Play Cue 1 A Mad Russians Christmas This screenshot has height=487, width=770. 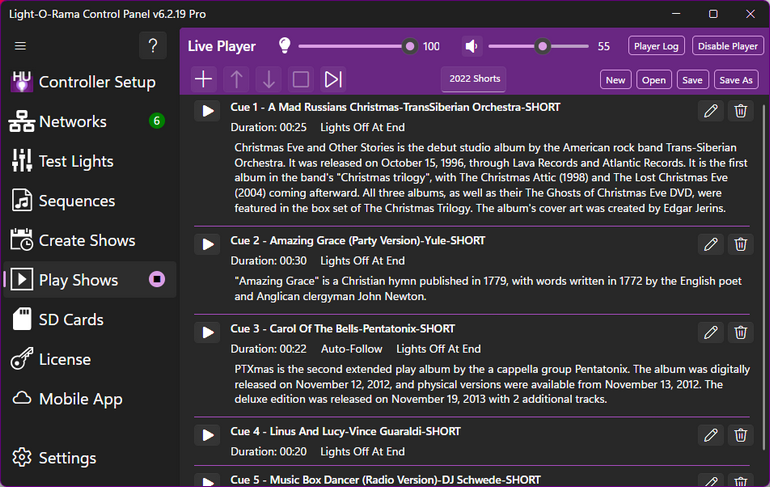pos(208,111)
